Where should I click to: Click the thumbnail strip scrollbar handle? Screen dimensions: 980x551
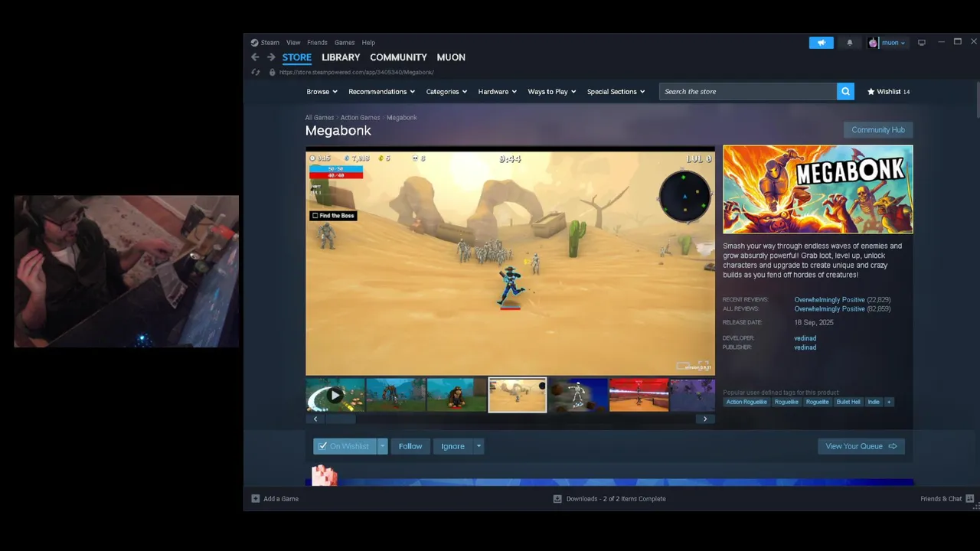[x=341, y=419]
